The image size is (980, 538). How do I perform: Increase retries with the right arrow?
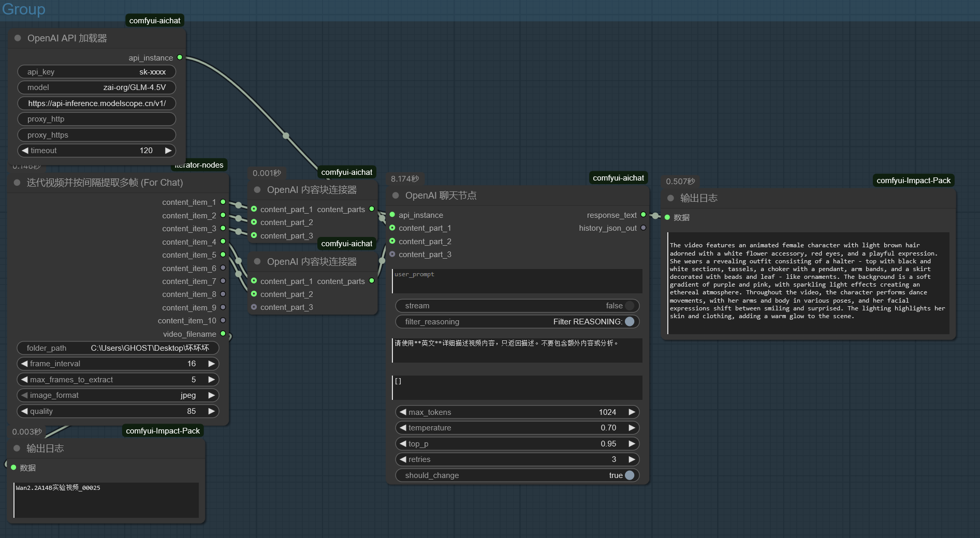pyautogui.click(x=632, y=459)
